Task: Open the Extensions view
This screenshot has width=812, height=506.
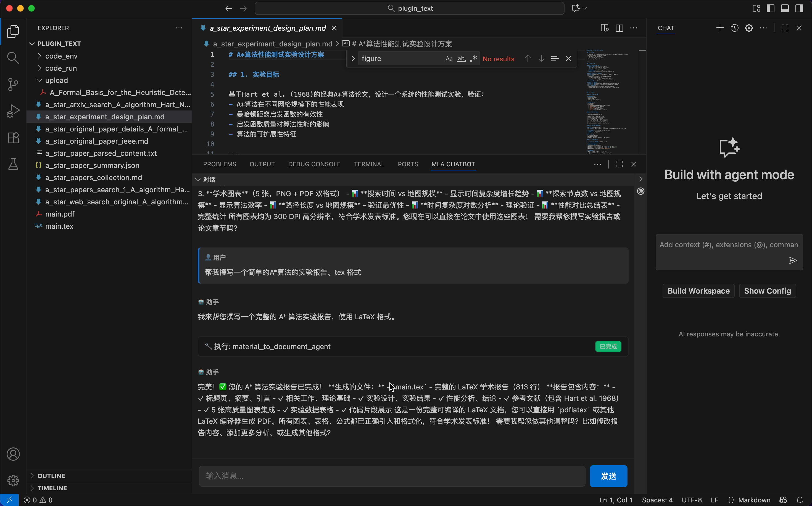Action: click(13, 138)
